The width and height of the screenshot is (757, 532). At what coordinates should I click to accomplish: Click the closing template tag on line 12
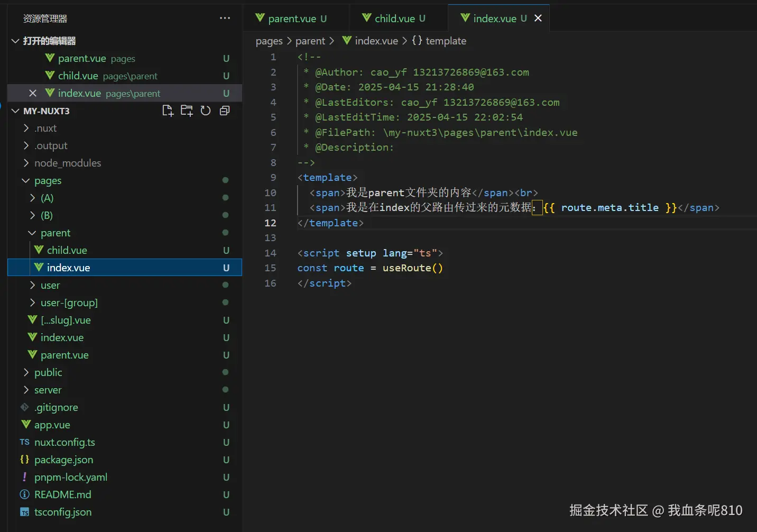click(330, 223)
